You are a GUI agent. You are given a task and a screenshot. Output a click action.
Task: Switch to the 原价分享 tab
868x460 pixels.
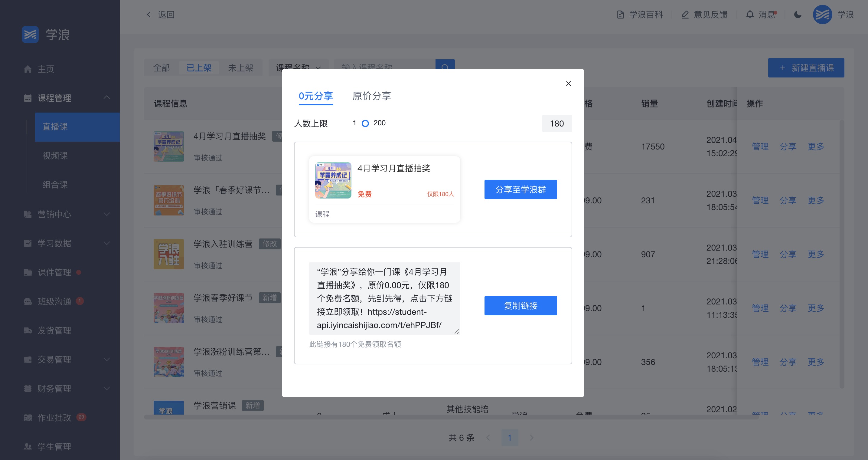click(372, 96)
